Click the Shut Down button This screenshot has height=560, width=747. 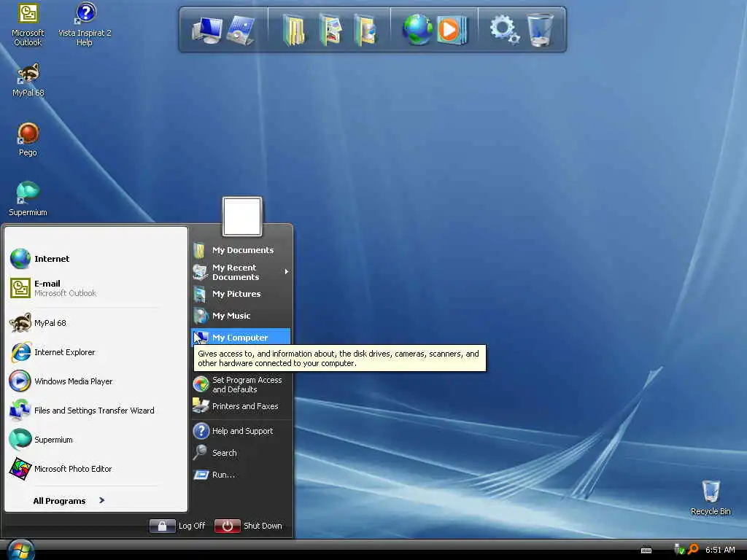click(249, 526)
